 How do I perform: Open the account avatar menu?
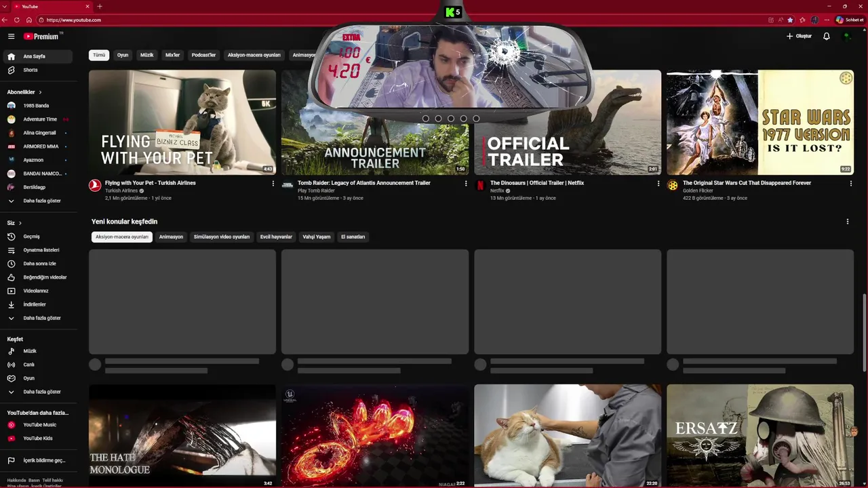(846, 36)
